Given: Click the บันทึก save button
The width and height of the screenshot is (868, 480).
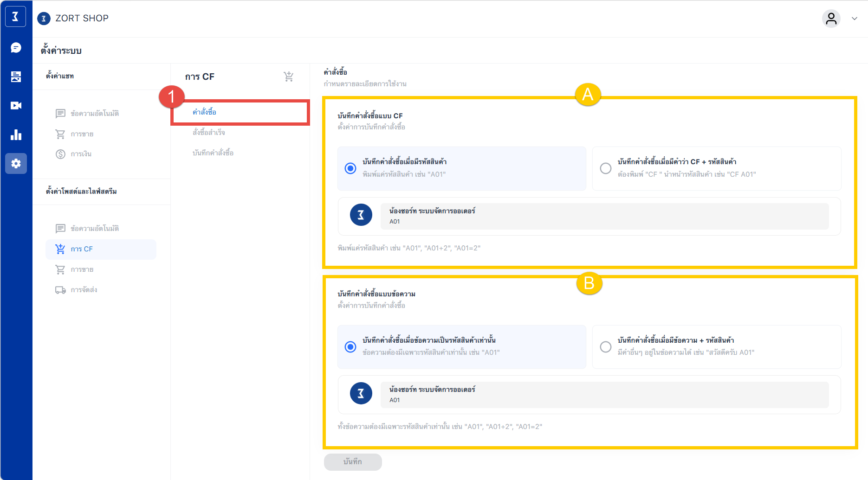Looking at the screenshot, I should 353,462.
